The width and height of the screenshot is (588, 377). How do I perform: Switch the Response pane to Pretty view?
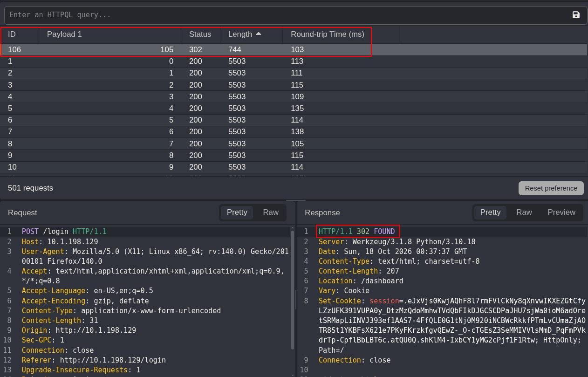(490, 212)
